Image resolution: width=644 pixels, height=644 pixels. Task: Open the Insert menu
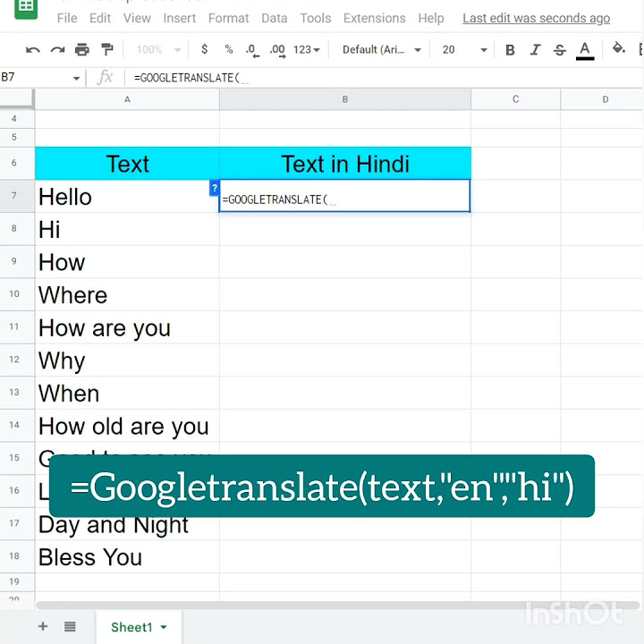pos(180,18)
